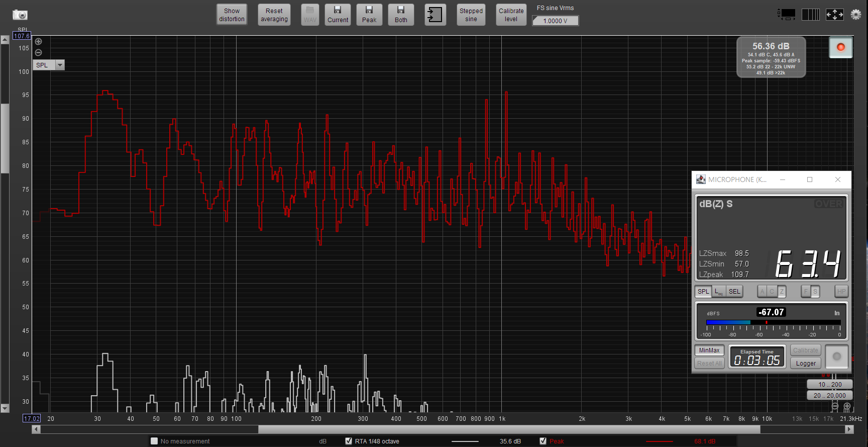This screenshot has height=447, width=868.
Task: Click the start frequency 17.02 field
Action: coord(32,418)
